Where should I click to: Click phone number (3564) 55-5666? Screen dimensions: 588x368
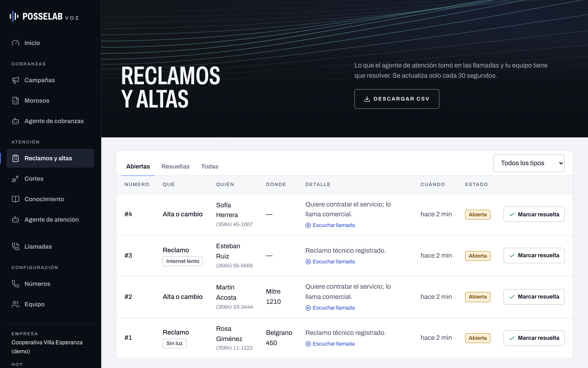point(234,266)
